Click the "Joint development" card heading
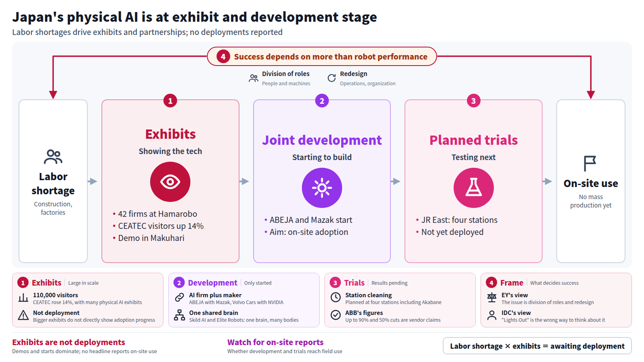This screenshot has height=362, width=644. pos(322,140)
